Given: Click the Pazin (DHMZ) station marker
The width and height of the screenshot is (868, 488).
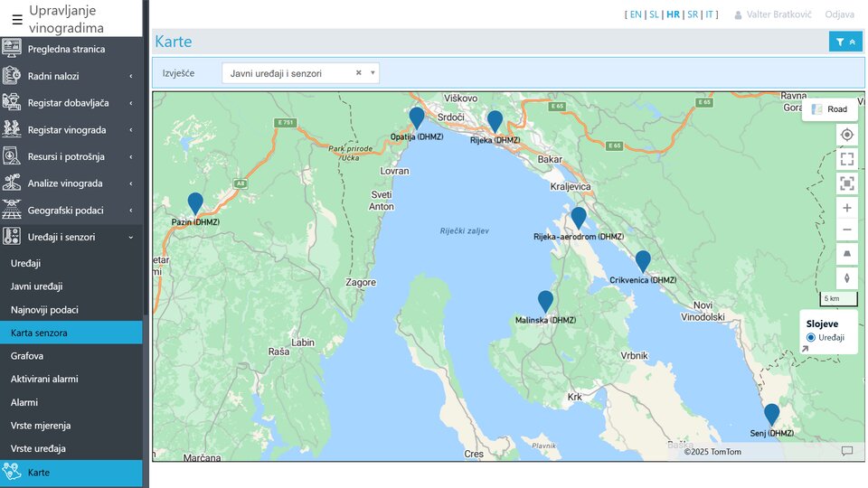Looking at the screenshot, I should click(x=195, y=203).
